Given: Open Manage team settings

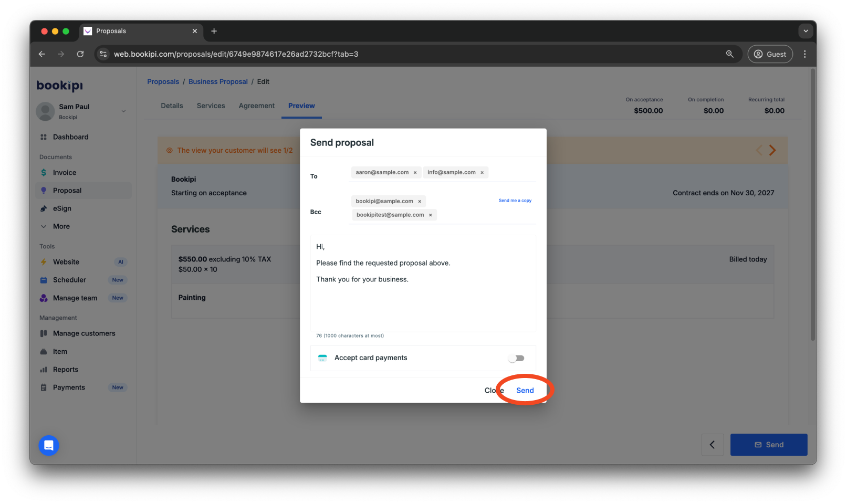Looking at the screenshot, I should click(x=75, y=298).
